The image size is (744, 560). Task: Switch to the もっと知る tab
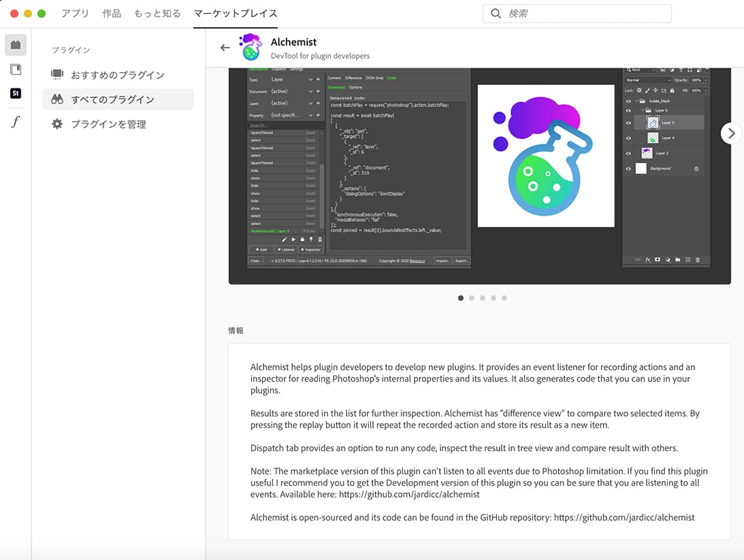point(157,14)
